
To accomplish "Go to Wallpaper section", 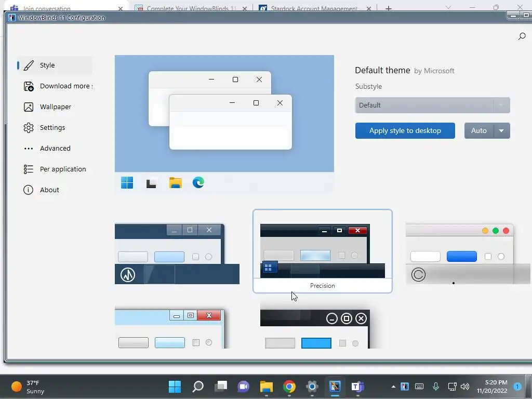I will tap(55, 107).
